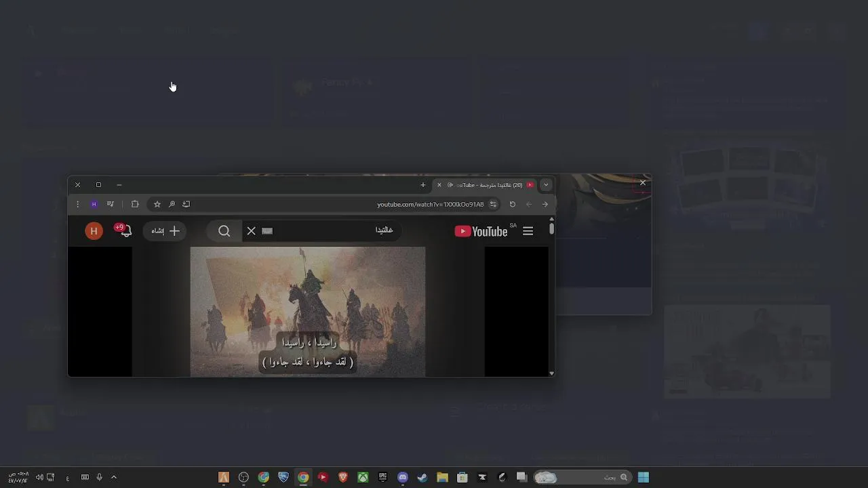
Task: Click the video player showing horsemen
Action: [308, 311]
